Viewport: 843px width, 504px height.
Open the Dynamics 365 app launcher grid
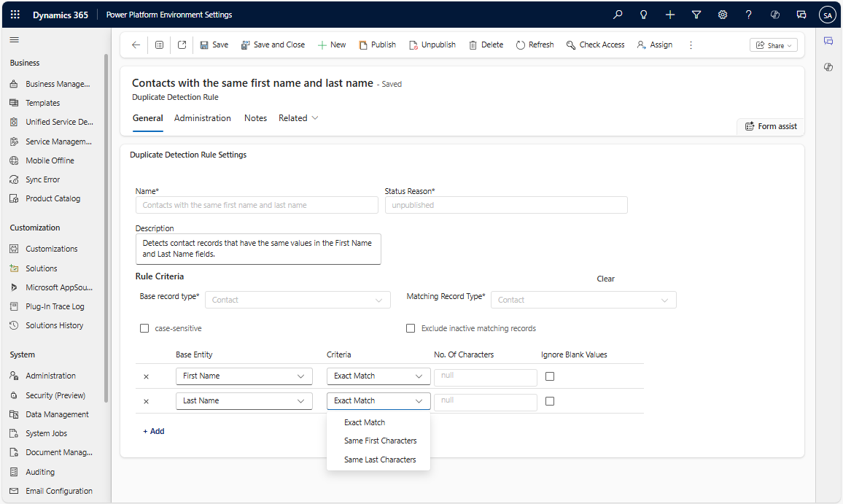[15, 15]
